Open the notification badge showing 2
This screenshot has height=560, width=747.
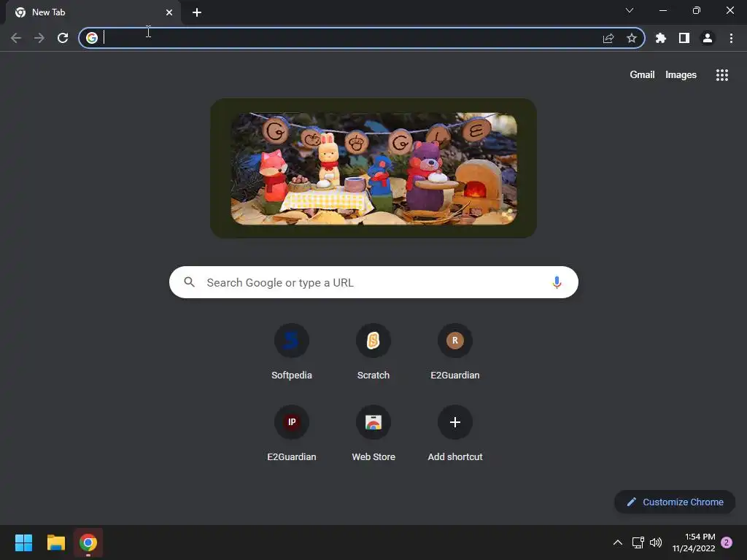[x=727, y=542]
